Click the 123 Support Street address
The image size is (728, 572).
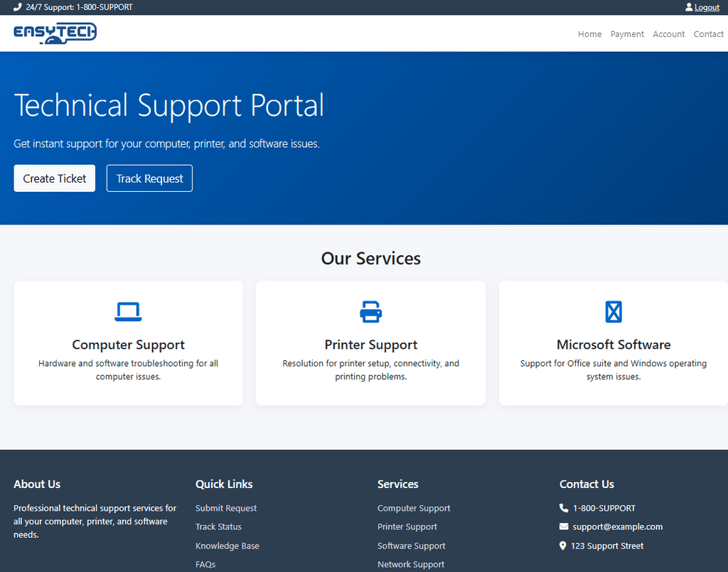click(x=607, y=546)
